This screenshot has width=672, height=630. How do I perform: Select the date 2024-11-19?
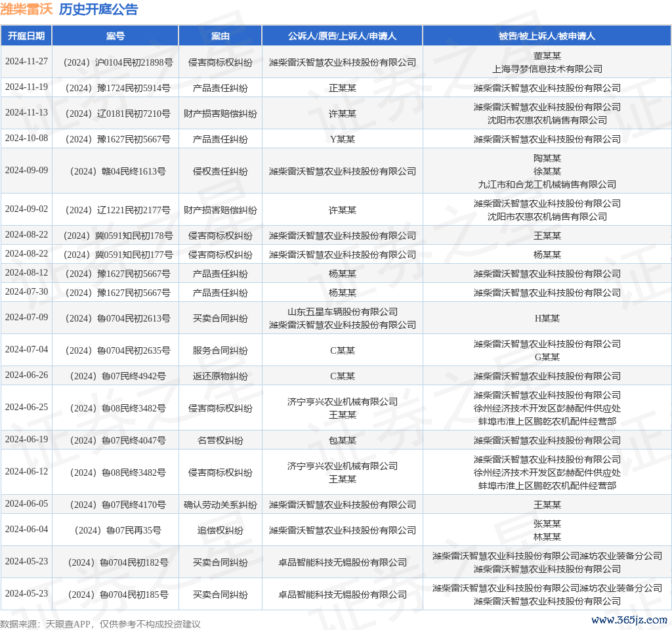(26, 87)
